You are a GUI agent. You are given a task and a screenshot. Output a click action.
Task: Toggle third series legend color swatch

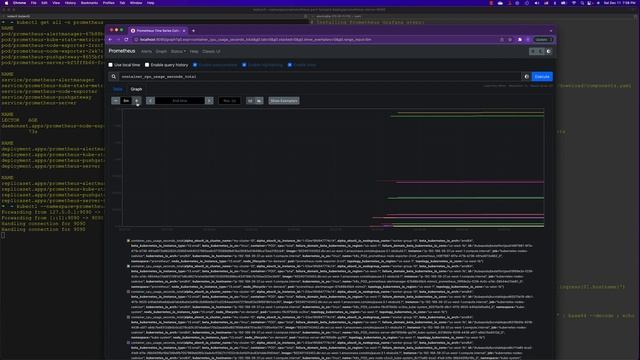coord(128,292)
